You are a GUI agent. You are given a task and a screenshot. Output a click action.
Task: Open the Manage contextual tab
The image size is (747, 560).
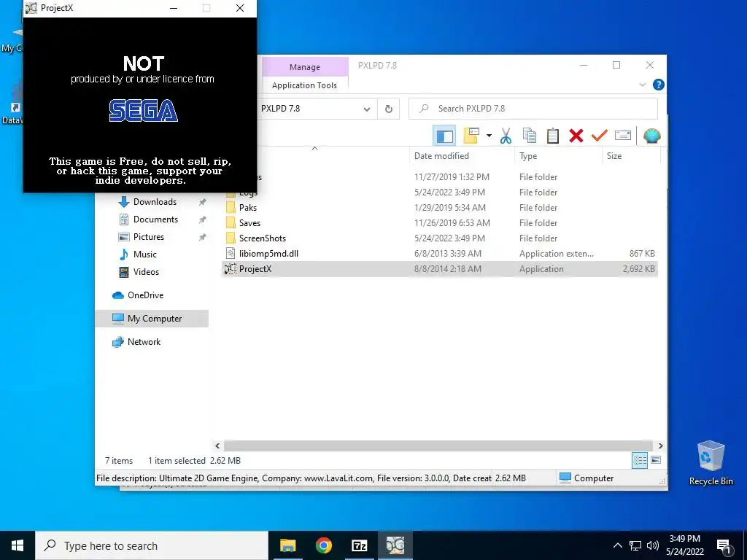point(305,67)
